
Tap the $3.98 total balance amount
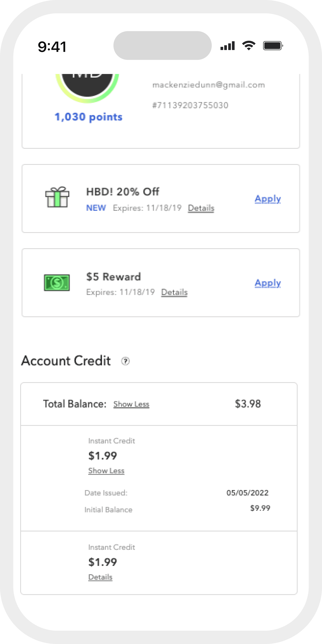click(248, 404)
